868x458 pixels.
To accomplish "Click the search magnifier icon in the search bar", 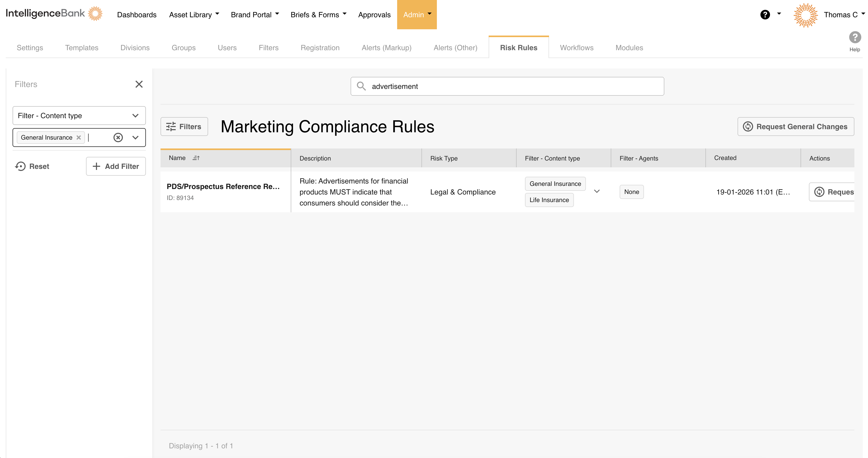I will pos(362,86).
